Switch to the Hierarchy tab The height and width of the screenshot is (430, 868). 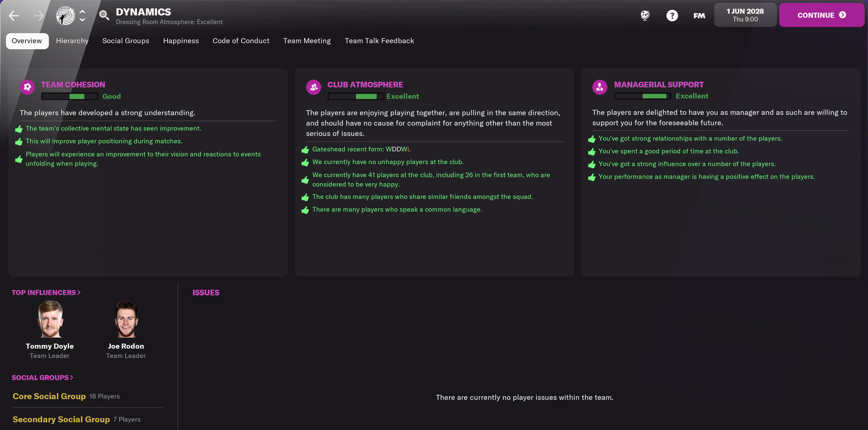pyautogui.click(x=72, y=41)
